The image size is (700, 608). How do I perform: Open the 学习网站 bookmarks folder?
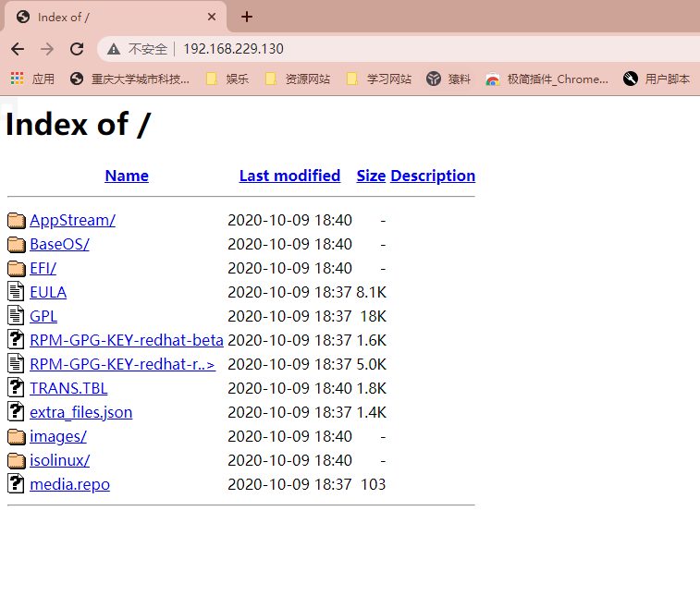379,79
